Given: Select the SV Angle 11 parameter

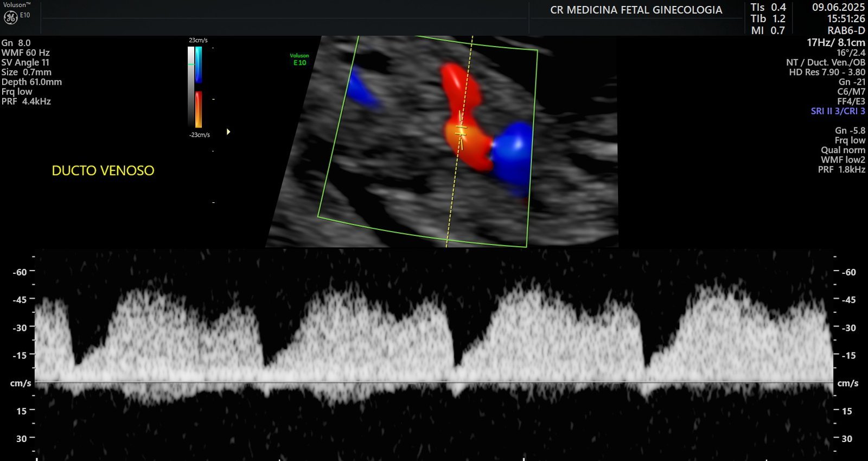Looking at the screenshot, I should (25, 62).
